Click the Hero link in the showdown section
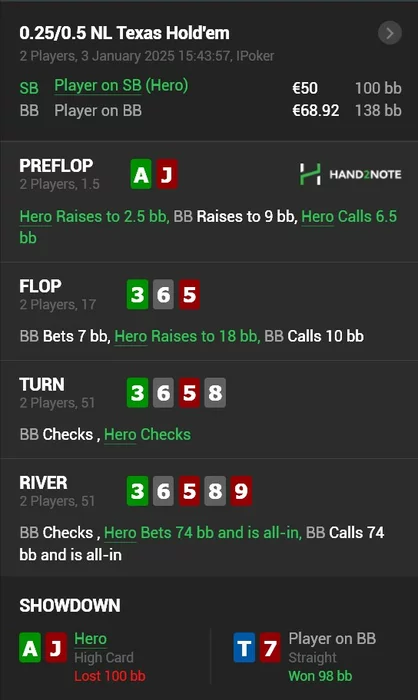 pos(91,639)
